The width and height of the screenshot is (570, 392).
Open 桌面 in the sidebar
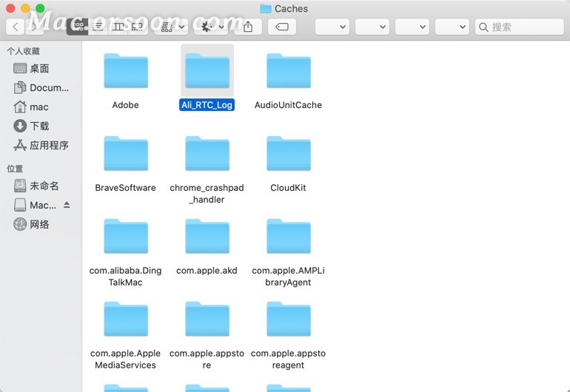pyautogui.click(x=41, y=68)
